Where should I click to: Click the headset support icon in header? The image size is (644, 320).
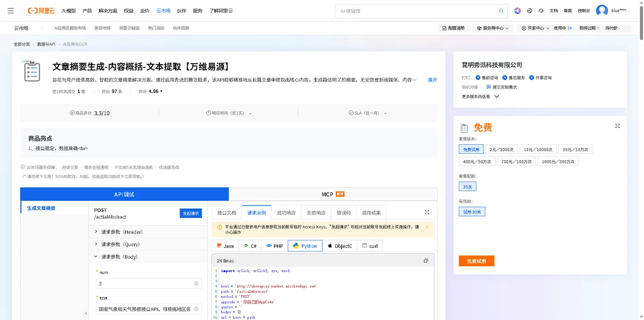pos(541,11)
